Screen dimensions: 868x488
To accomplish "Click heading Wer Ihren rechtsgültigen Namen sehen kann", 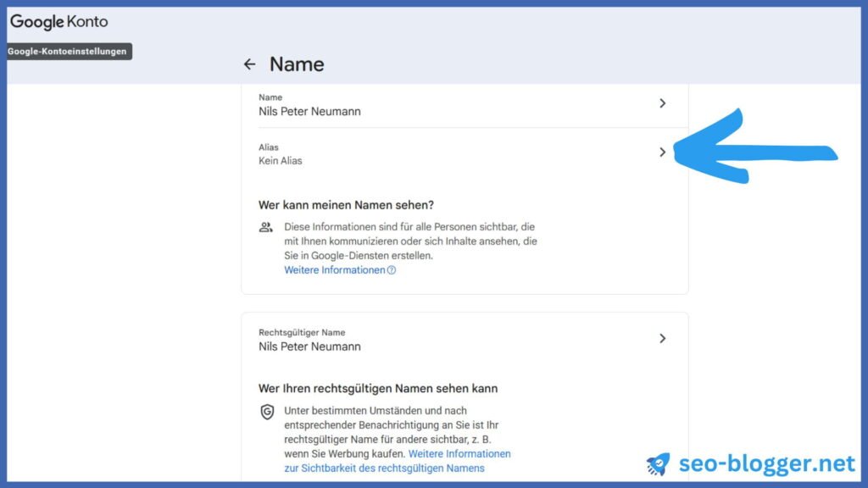I will click(378, 389).
